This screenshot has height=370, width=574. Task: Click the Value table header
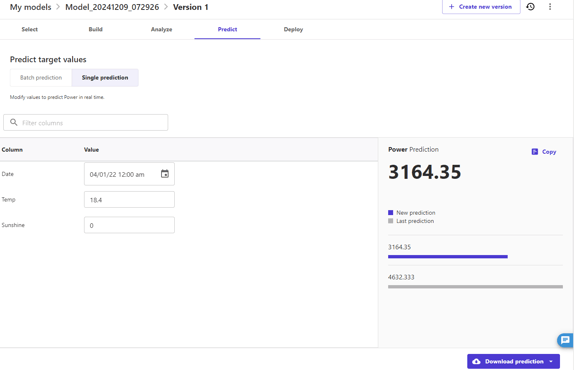(x=91, y=149)
